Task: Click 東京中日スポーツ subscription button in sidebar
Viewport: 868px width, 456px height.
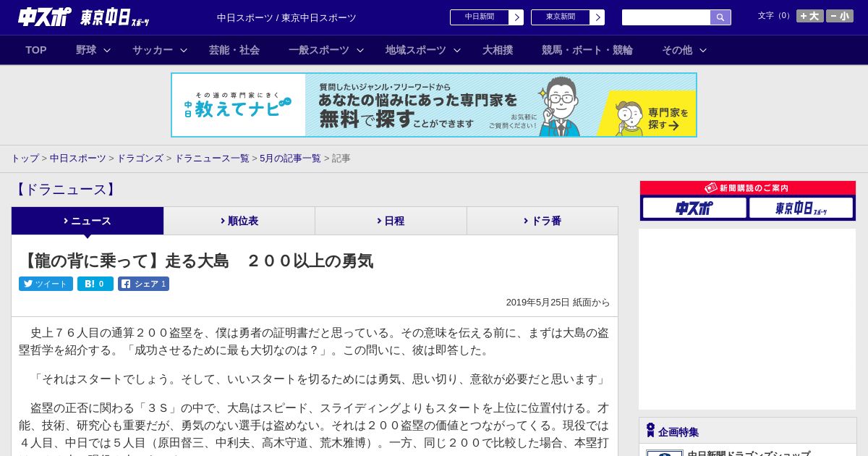Action: 801,208
